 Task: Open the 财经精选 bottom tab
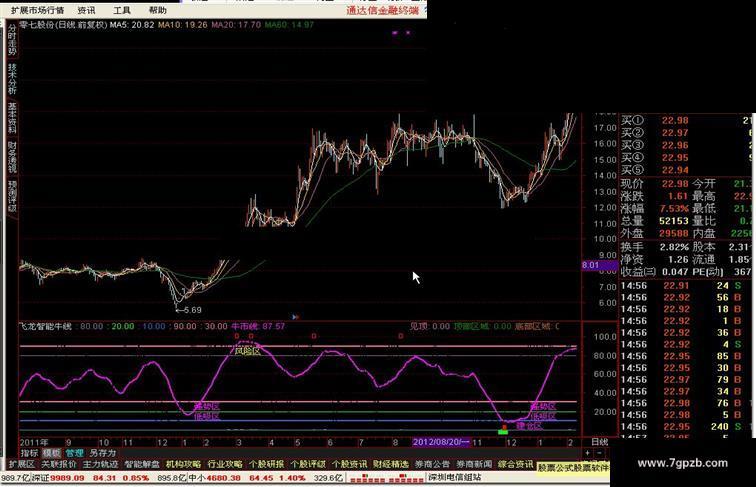pos(391,464)
